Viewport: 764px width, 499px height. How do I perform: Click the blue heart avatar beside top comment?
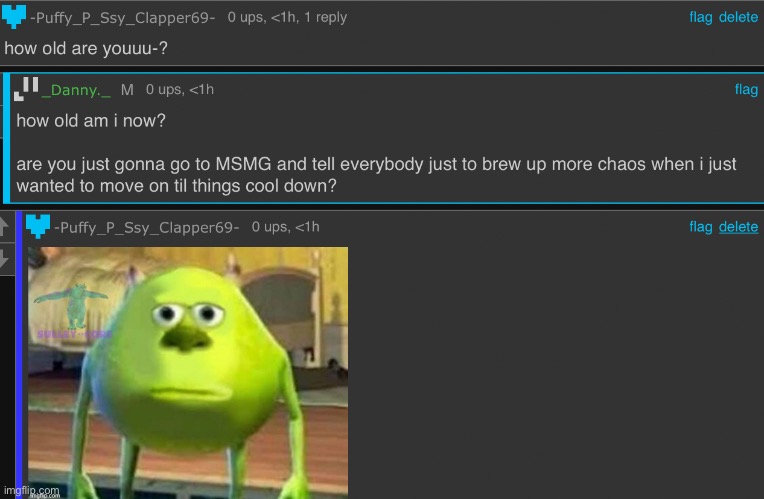pyautogui.click(x=14, y=17)
